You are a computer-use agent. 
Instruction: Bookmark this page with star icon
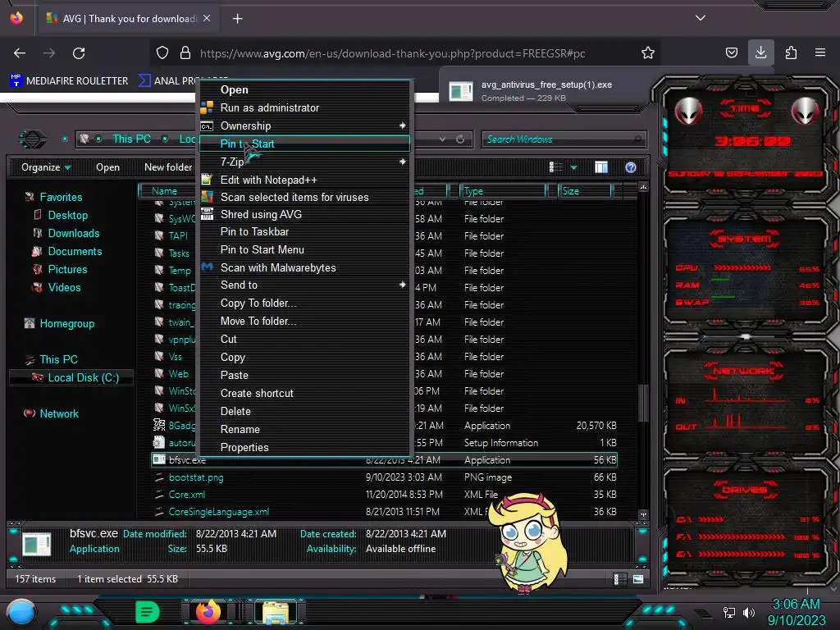pyautogui.click(x=648, y=52)
